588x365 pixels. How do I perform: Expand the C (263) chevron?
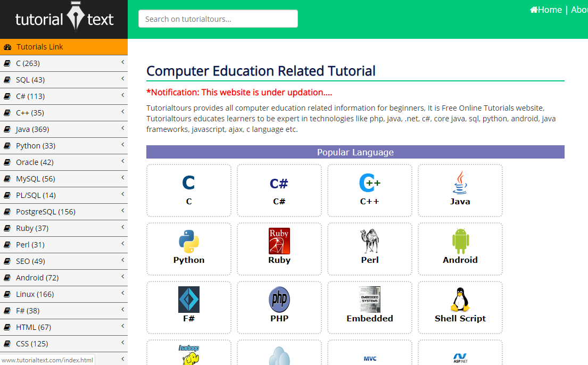(x=122, y=62)
